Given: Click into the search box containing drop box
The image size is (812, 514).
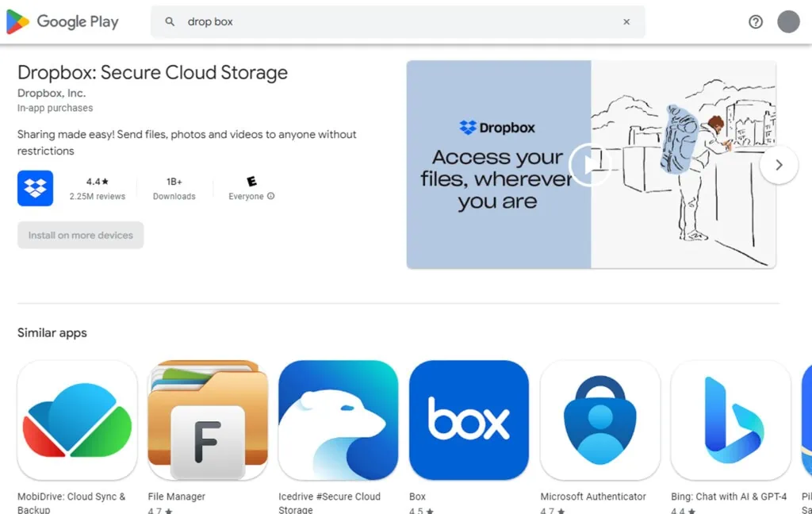Looking at the screenshot, I should pos(398,21).
